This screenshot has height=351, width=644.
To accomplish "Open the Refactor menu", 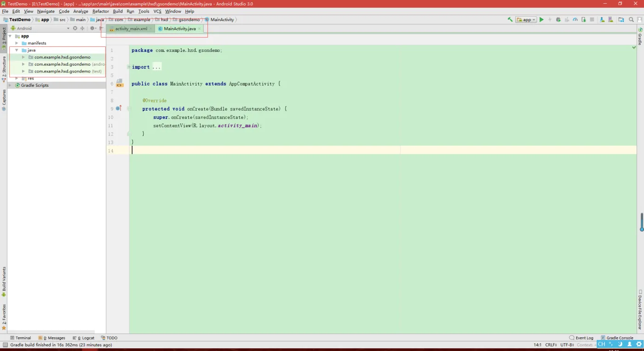I will [x=101, y=11].
